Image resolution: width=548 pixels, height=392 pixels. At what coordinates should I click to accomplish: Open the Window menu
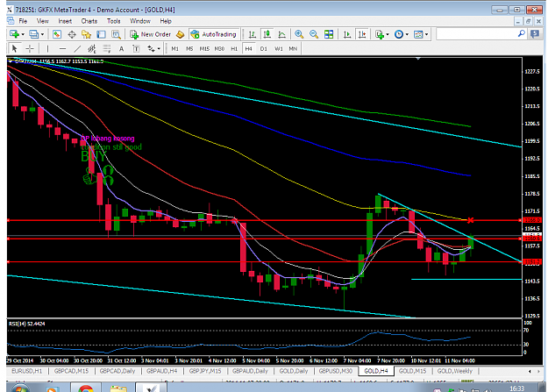click(x=140, y=21)
